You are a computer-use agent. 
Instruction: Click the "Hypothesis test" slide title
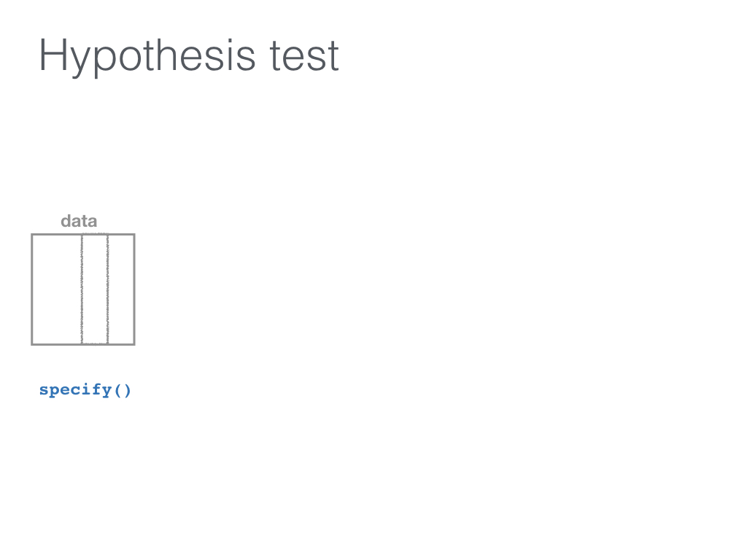[x=189, y=56]
